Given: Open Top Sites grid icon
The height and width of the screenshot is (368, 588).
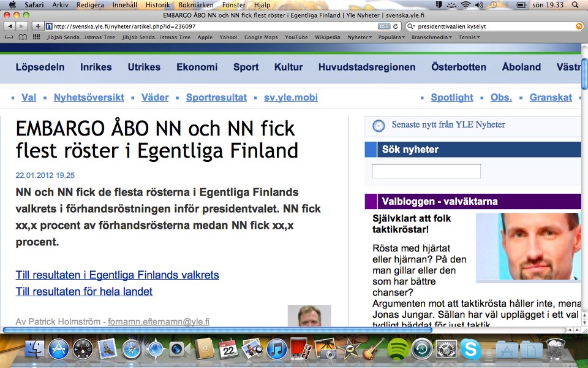Looking at the screenshot, I should click(36, 37).
